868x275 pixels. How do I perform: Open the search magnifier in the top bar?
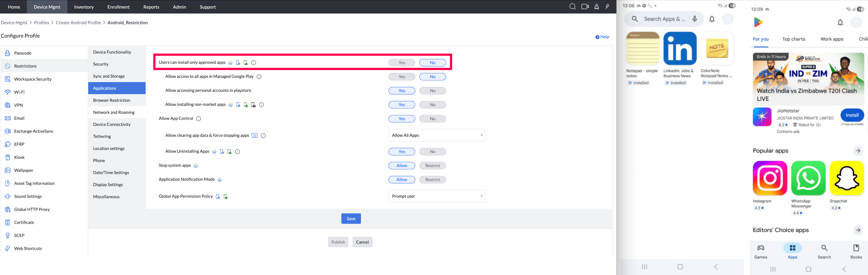pos(572,7)
